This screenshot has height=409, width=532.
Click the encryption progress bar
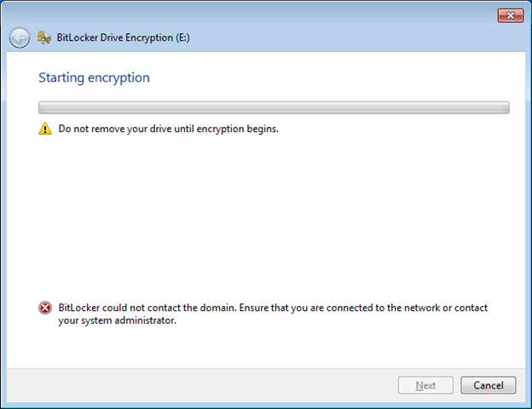point(273,108)
